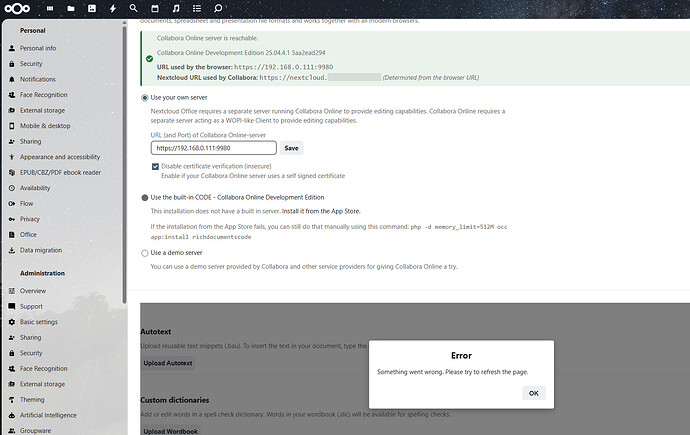
Task: Click the paint roller icon beside Theming
Action: click(12, 400)
